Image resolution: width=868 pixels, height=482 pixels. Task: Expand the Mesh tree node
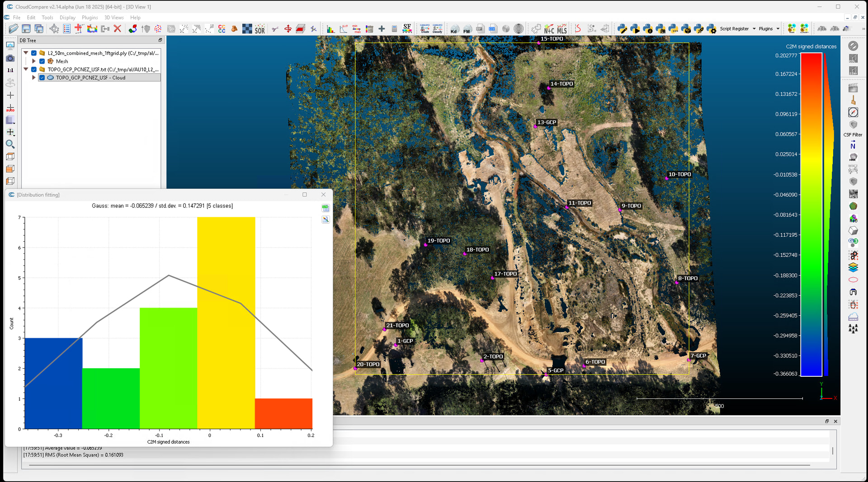point(34,61)
